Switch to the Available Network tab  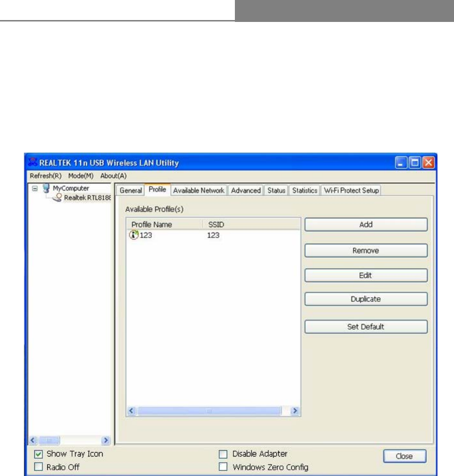click(x=199, y=190)
